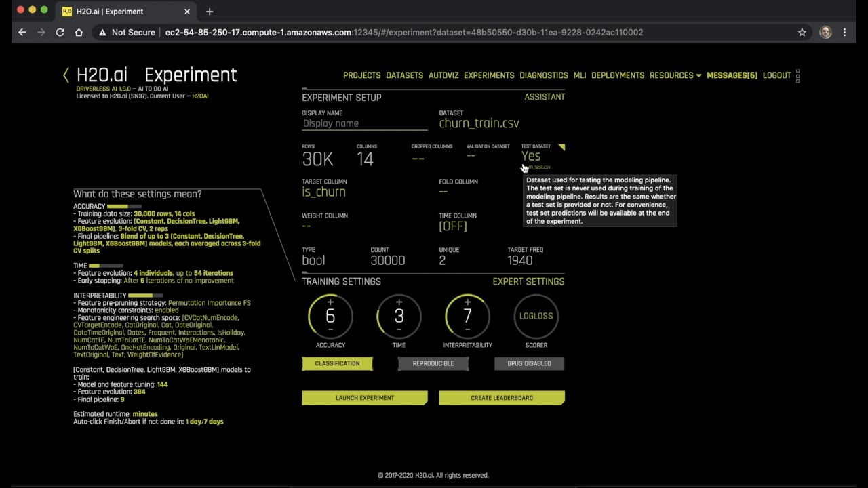
Task: Open the AUTOVIZ page
Action: 443,75
